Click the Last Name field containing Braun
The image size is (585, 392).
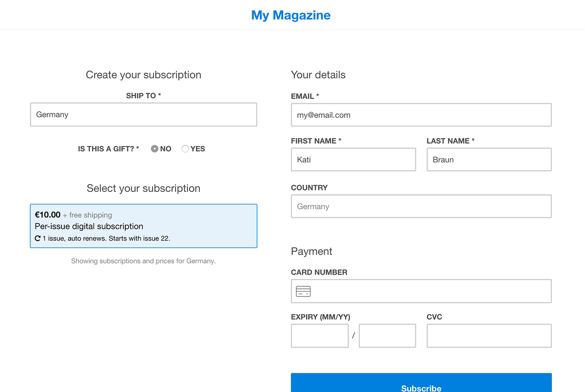coord(489,160)
